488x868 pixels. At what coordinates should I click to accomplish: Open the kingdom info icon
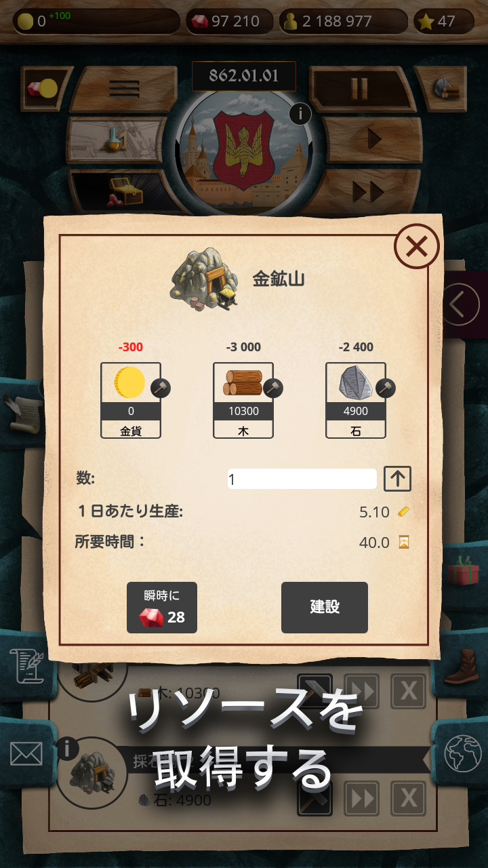tap(300, 114)
